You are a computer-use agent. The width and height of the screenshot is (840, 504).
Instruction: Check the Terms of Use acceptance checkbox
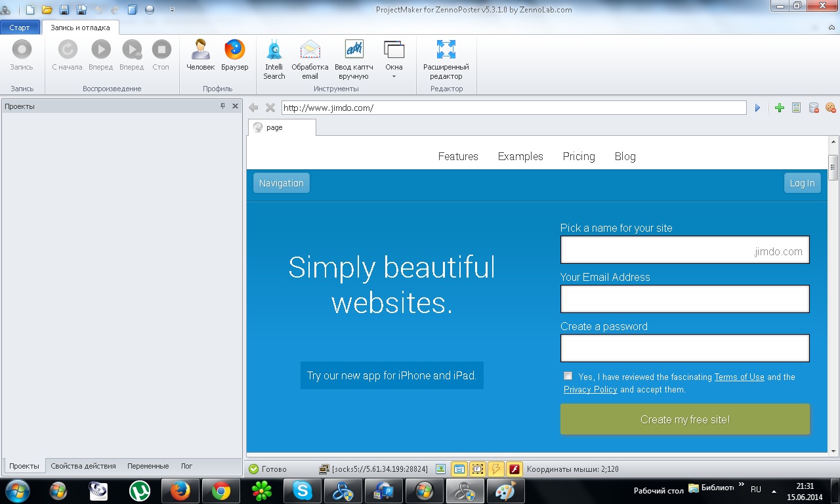point(568,376)
